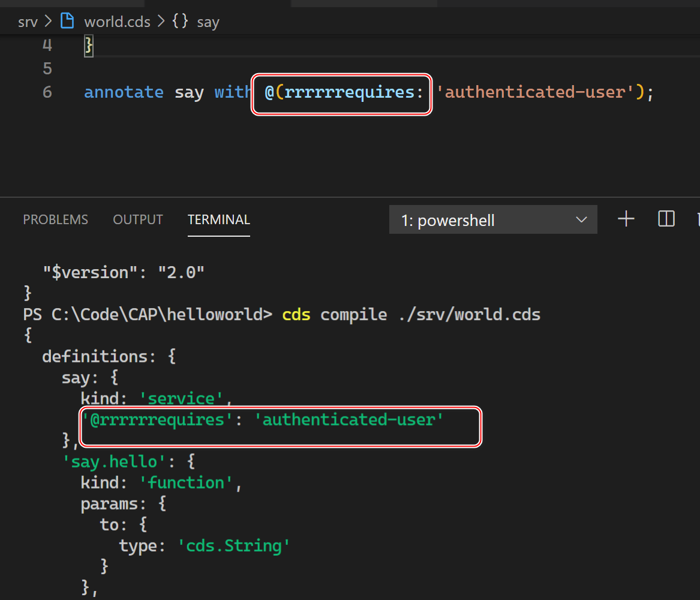The height and width of the screenshot is (600, 700).
Task: Click 'definitions: {' line in terminal output
Action: [109, 357]
